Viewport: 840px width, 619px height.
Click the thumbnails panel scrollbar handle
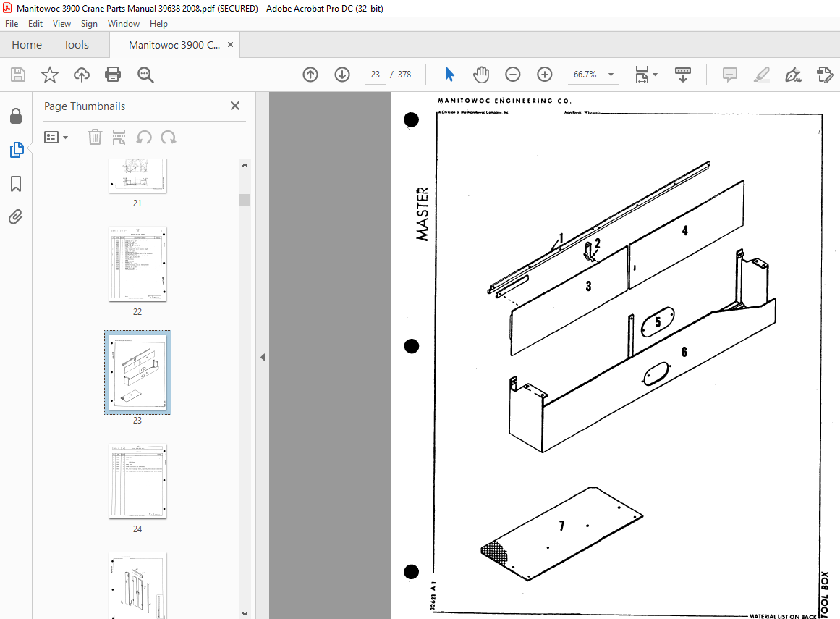[x=245, y=200]
